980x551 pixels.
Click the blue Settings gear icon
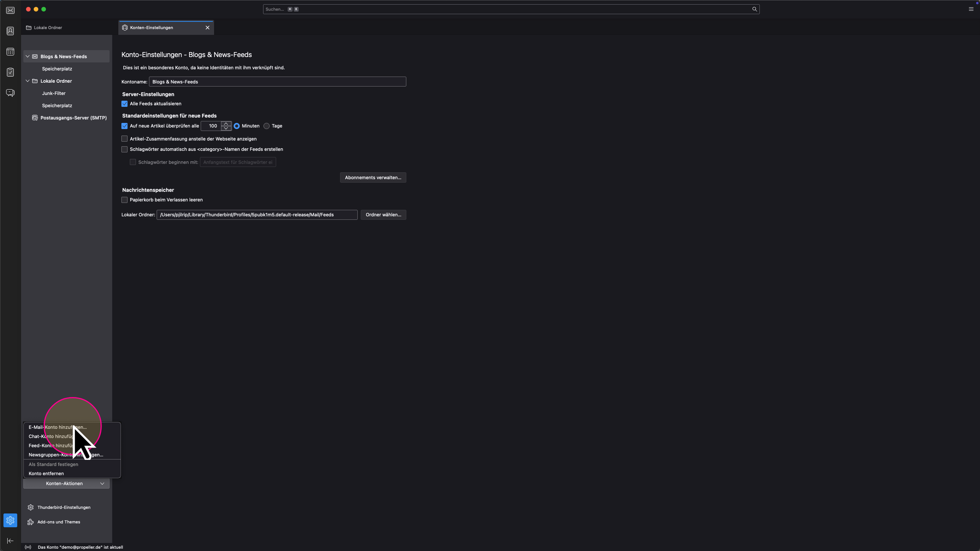[10, 520]
